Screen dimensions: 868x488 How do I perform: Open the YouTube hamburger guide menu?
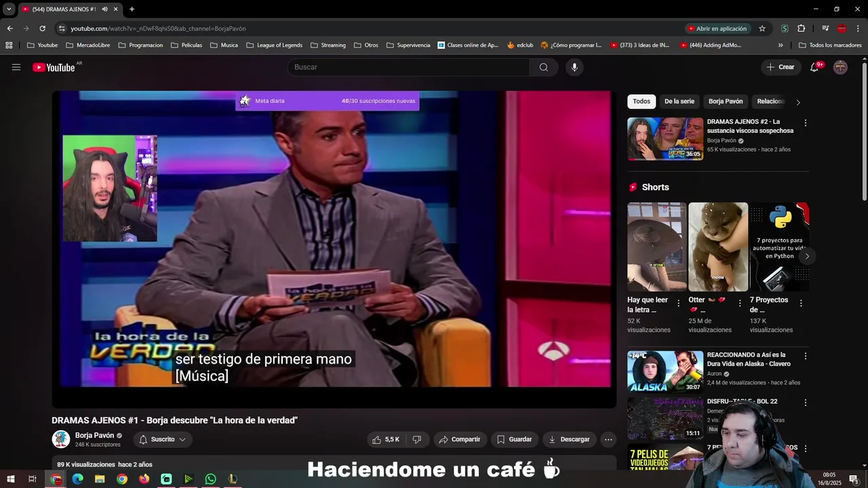[x=16, y=67]
